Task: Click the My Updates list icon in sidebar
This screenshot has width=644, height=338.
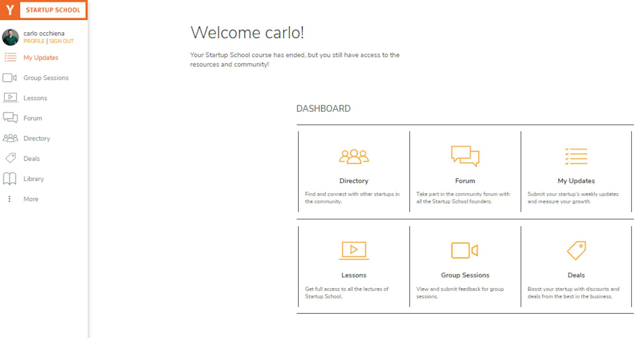Action: (10, 57)
